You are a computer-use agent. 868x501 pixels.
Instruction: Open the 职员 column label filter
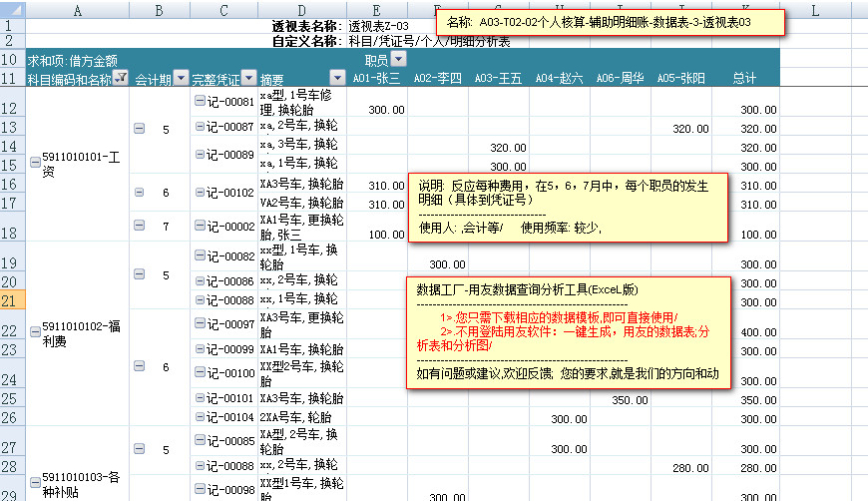[x=399, y=61]
